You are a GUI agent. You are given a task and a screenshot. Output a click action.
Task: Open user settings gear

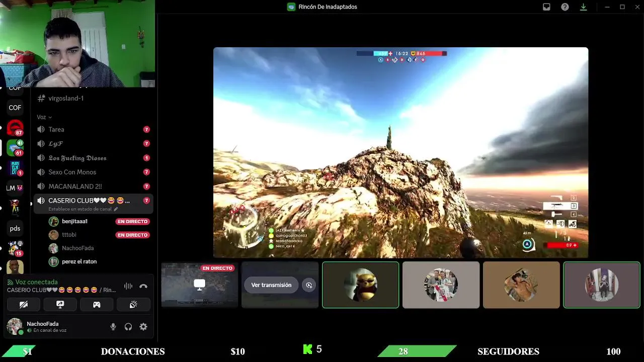pyautogui.click(x=143, y=327)
